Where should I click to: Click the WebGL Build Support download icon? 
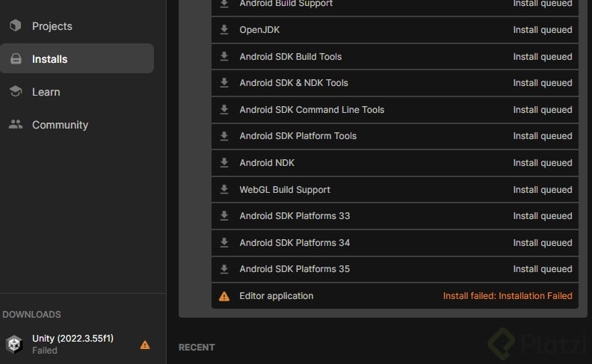(x=224, y=190)
